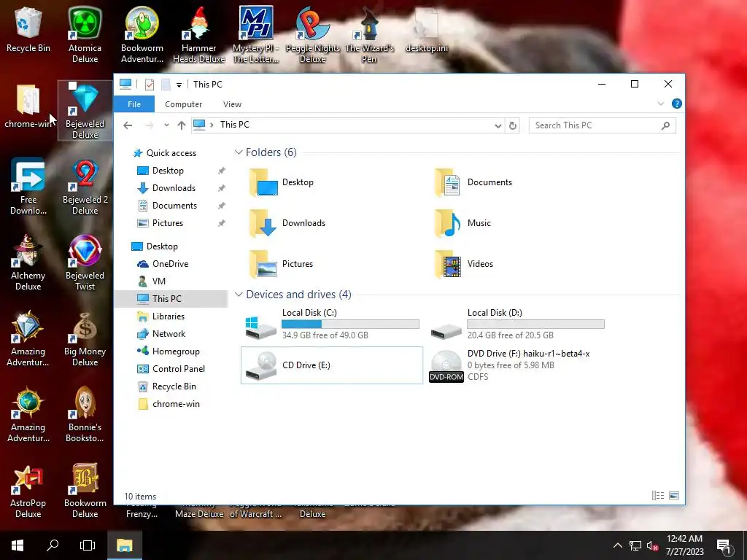Open the Atomica Deluxe desktop shortcut
This screenshot has height=560, width=747.
[x=85, y=35]
